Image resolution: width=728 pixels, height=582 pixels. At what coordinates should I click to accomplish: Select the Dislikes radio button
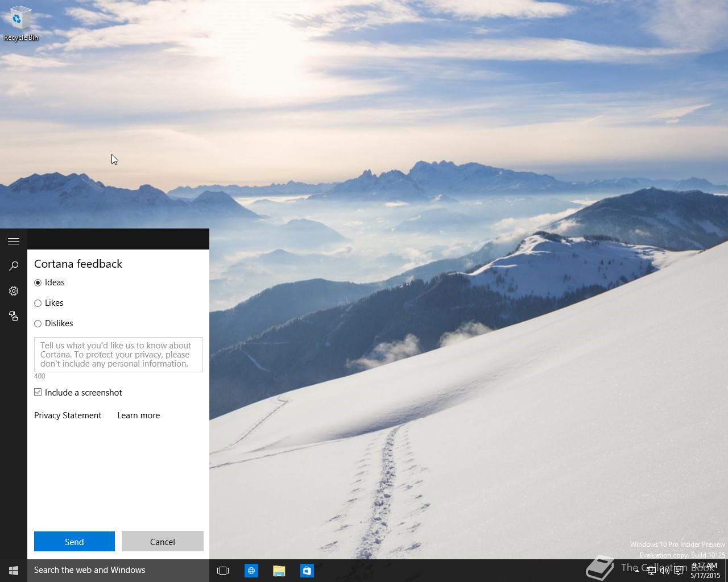(x=38, y=323)
